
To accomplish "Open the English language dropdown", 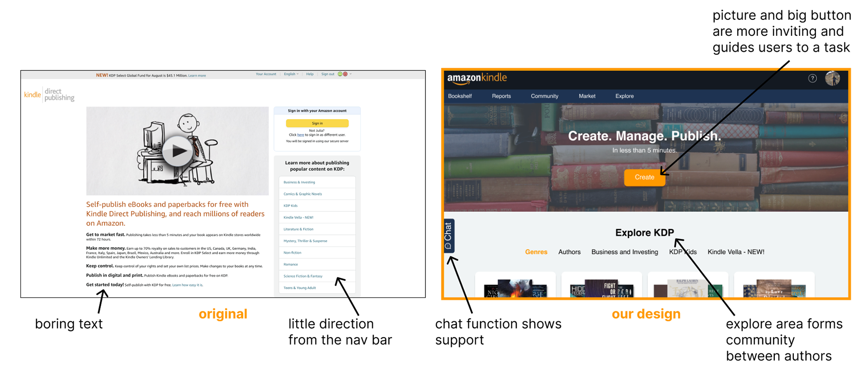I will [291, 74].
